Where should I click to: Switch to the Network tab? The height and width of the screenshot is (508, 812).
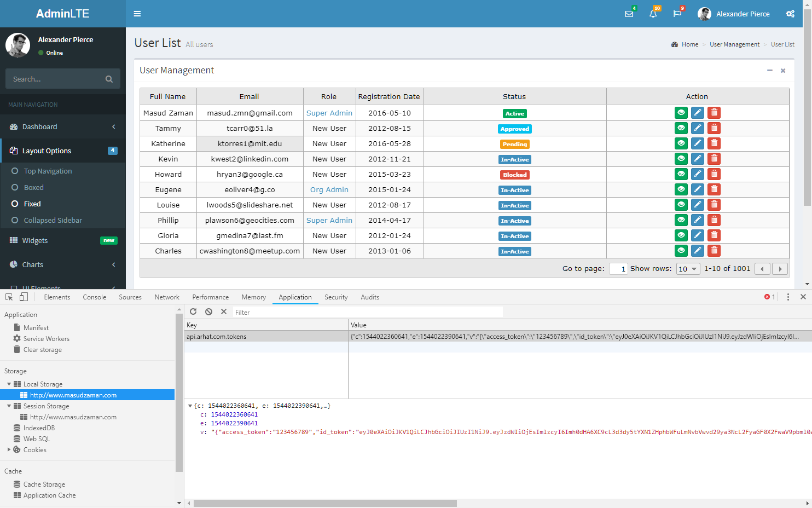167,297
